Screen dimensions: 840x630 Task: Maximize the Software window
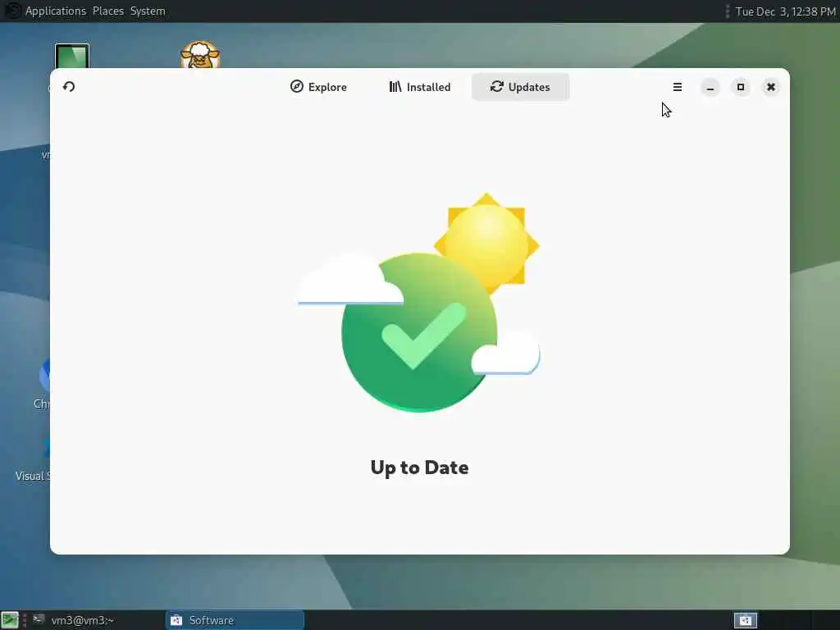[741, 87]
